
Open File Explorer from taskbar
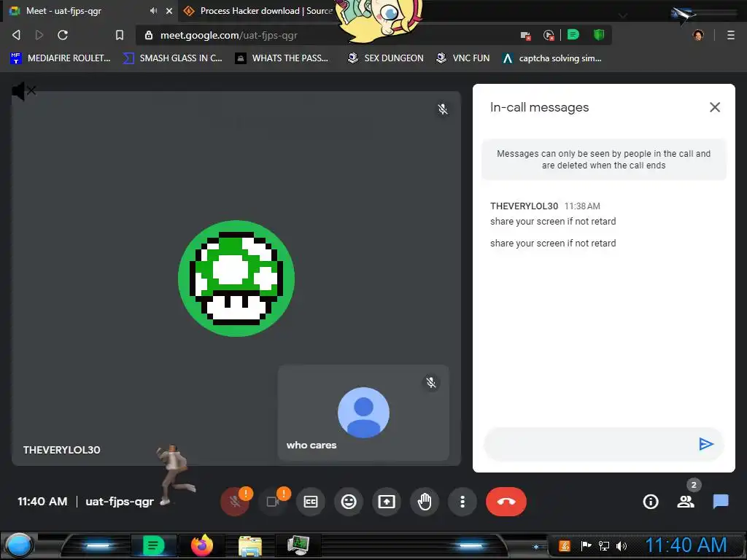250,545
